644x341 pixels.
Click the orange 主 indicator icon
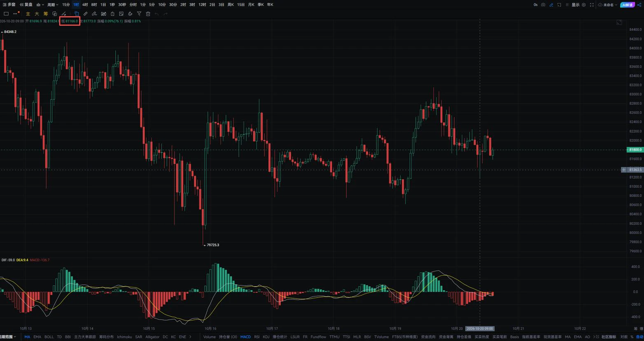tap(28, 14)
